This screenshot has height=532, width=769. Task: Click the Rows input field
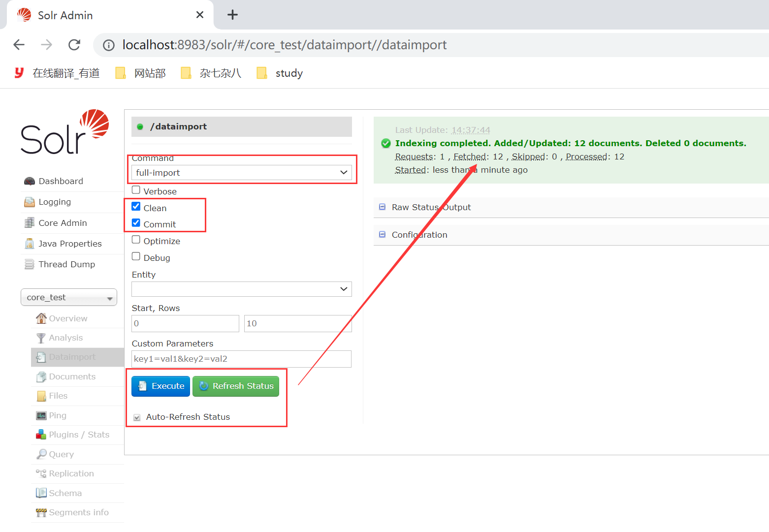[298, 323]
